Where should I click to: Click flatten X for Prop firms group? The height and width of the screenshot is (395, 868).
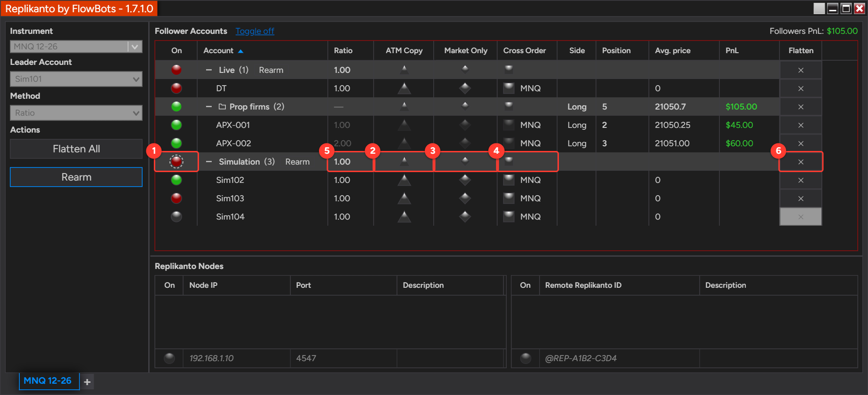pyautogui.click(x=801, y=107)
